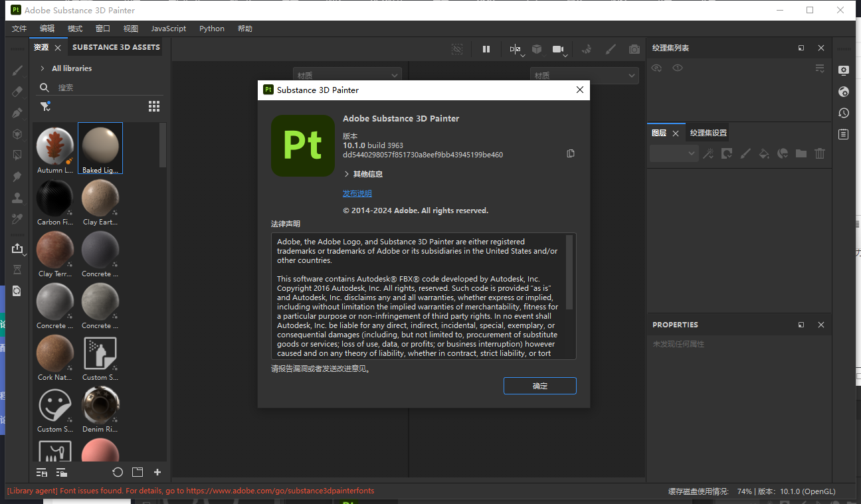The width and height of the screenshot is (861, 504).
Task: Select the Eraser tool in left toolbar
Action: pyautogui.click(x=18, y=92)
